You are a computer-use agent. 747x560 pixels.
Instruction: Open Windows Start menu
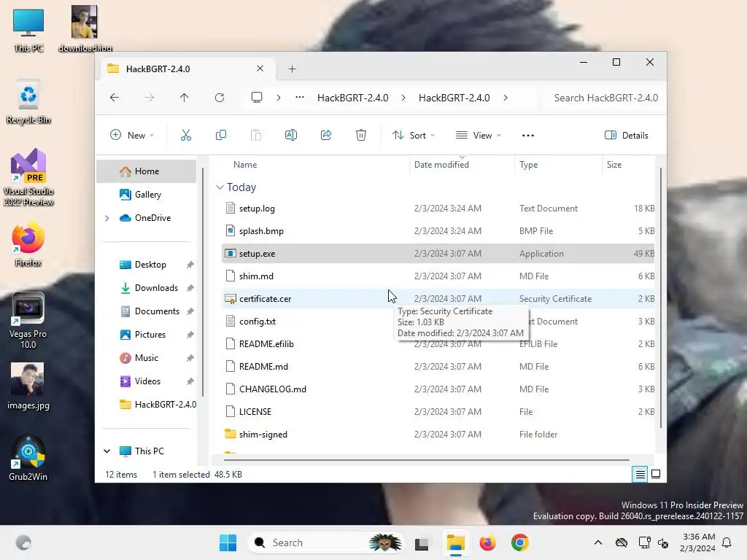(x=228, y=542)
